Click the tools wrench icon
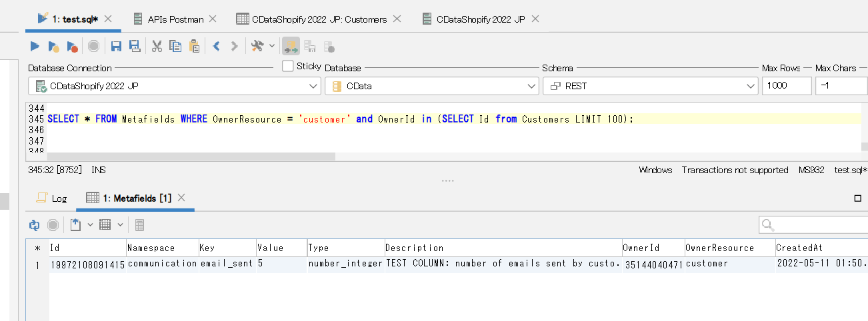Viewport: 868px width, 321px height. [257, 46]
